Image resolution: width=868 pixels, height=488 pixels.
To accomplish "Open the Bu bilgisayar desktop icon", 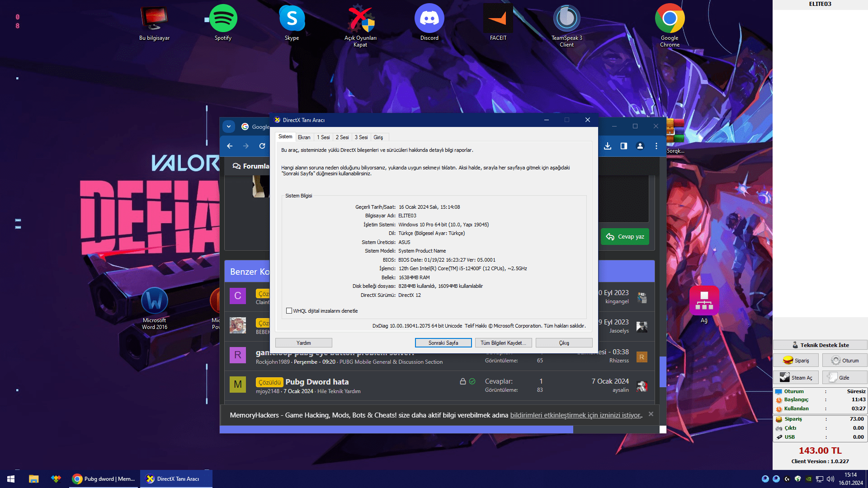I will click(x=154, y=23).
